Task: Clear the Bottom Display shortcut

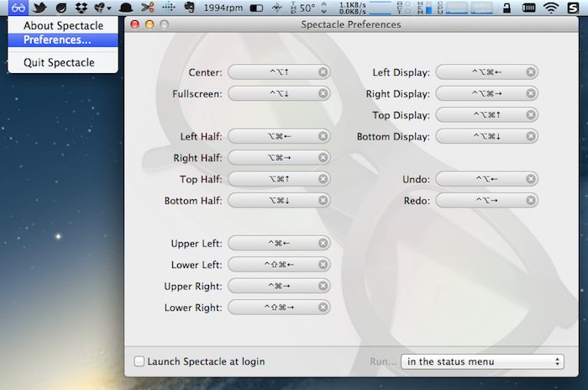Action: pos(531,136)
